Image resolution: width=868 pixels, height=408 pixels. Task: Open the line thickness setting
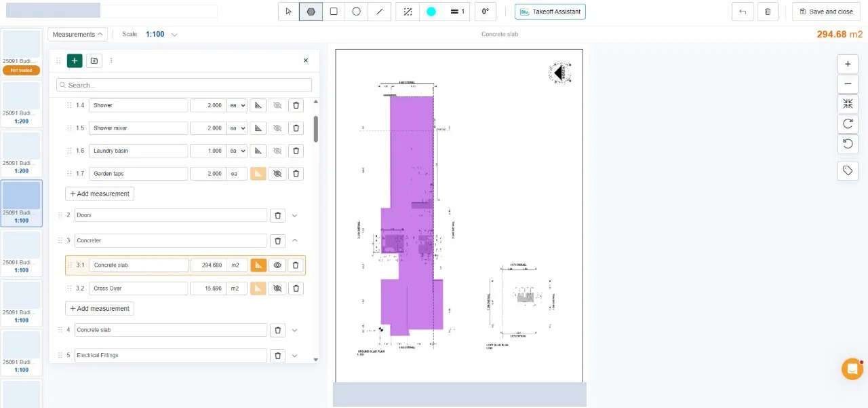point(458,12)
